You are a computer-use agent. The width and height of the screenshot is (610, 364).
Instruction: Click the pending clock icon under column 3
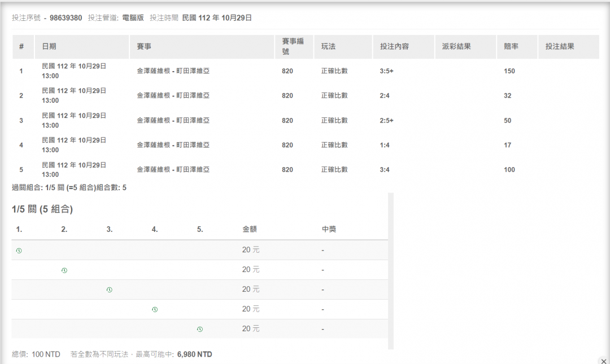click(110, 290)
